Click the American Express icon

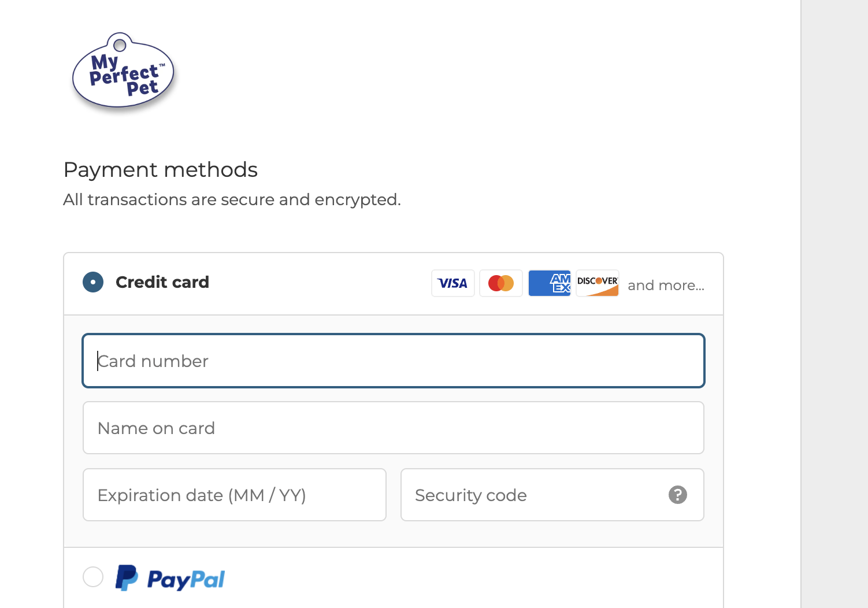click(x=550, y=283)
